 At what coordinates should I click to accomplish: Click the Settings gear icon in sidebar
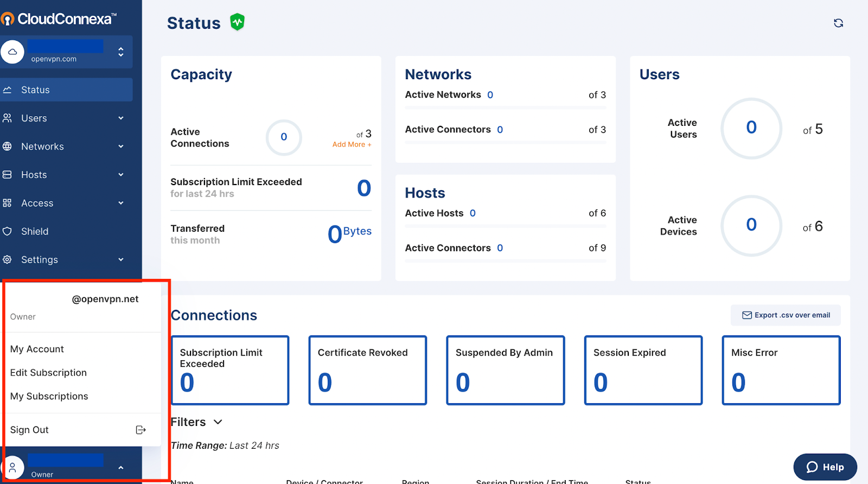[x=7, y=259]
